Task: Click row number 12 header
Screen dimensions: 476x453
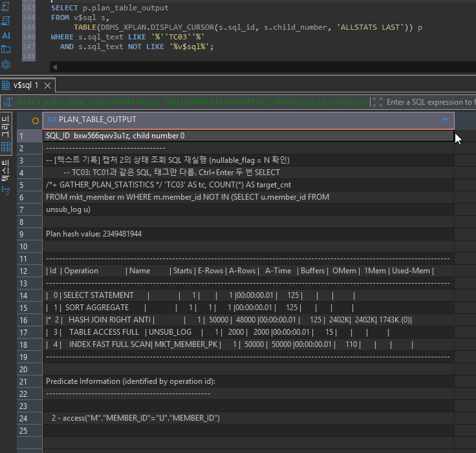Action: click(30, 271)
